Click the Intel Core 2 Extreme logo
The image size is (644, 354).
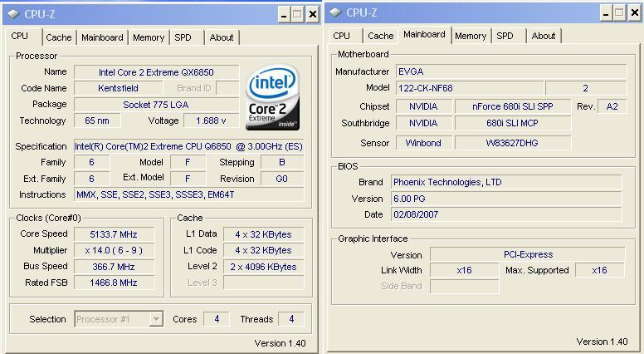pos(272,97)
